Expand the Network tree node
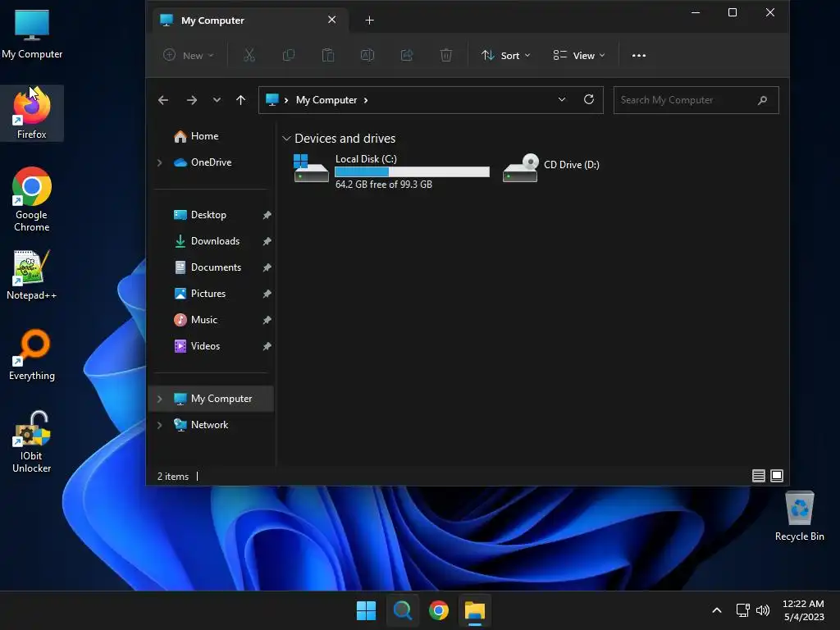 [159, 425]
